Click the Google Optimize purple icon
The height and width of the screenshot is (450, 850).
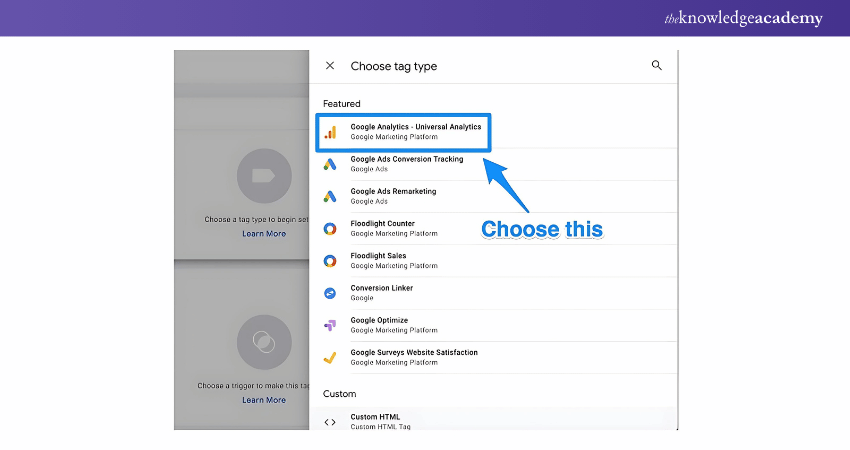point(330,325)
